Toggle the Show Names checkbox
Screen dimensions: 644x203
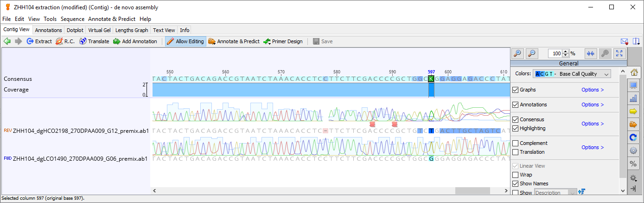coord(515,183)
